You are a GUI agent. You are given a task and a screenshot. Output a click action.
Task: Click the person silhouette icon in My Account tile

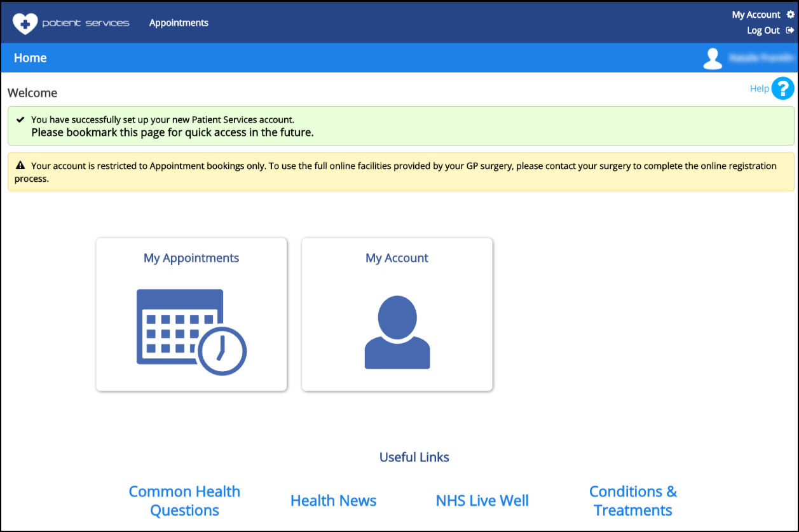pos(397,332)
